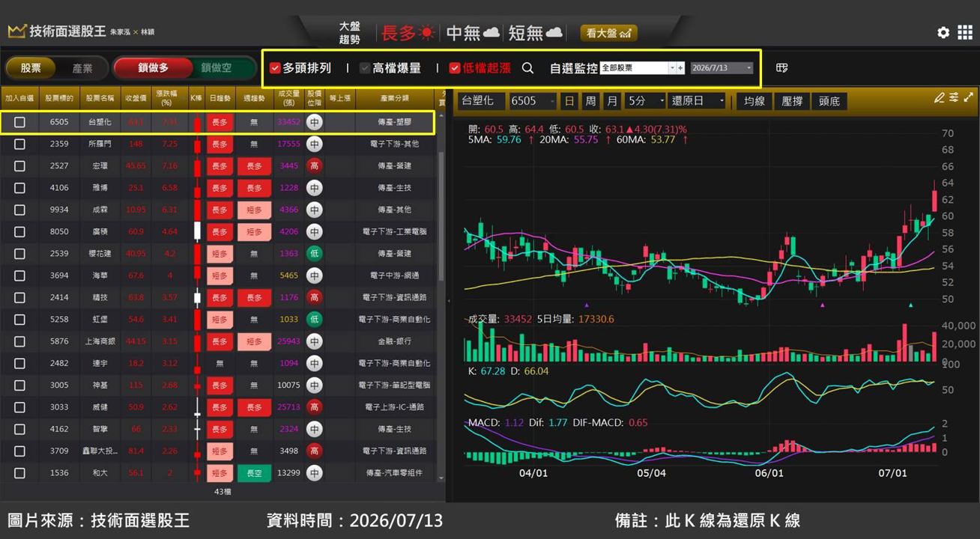Select the 產業 tab

point(82,68)
